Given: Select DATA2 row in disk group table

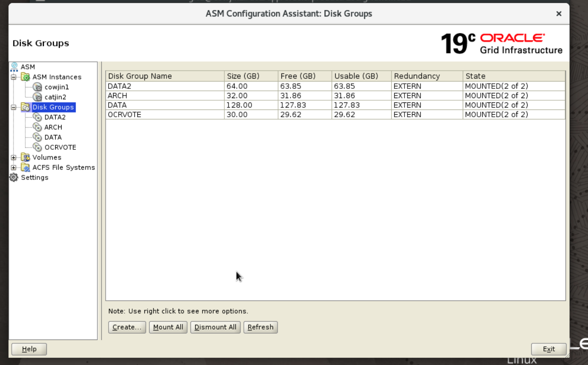Looking at the screenshot, I should point(335,86).
